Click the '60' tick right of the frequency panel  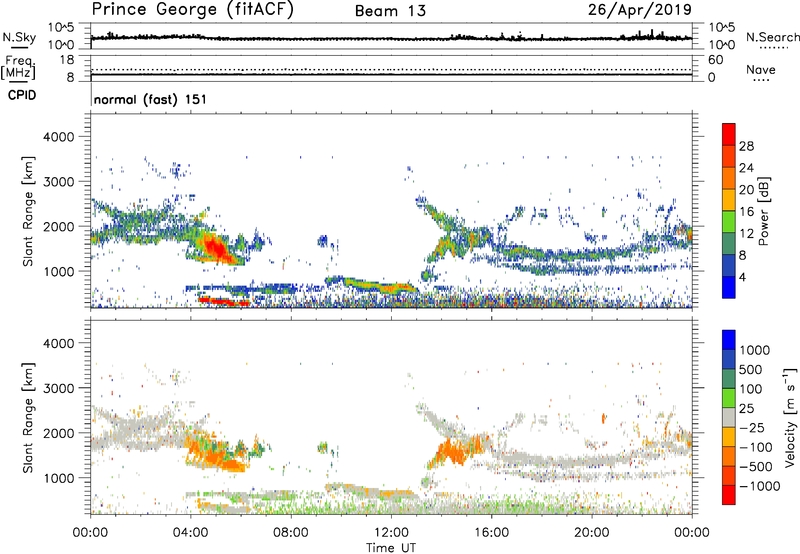click(716, 60)
